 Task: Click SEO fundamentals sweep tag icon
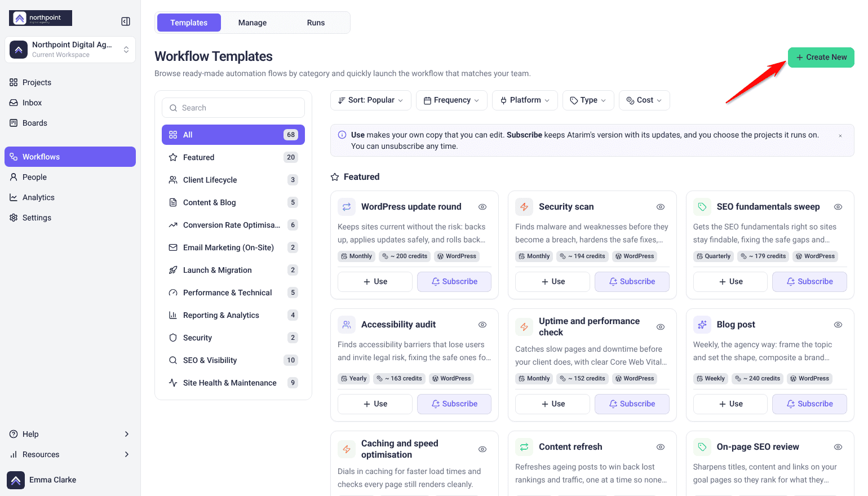(x=702, y=207)
